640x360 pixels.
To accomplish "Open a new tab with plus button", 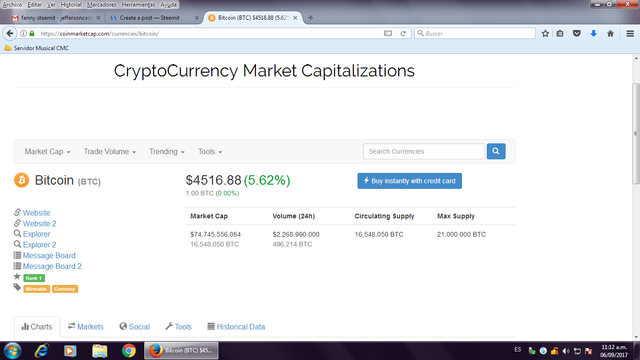I will 311,18.
